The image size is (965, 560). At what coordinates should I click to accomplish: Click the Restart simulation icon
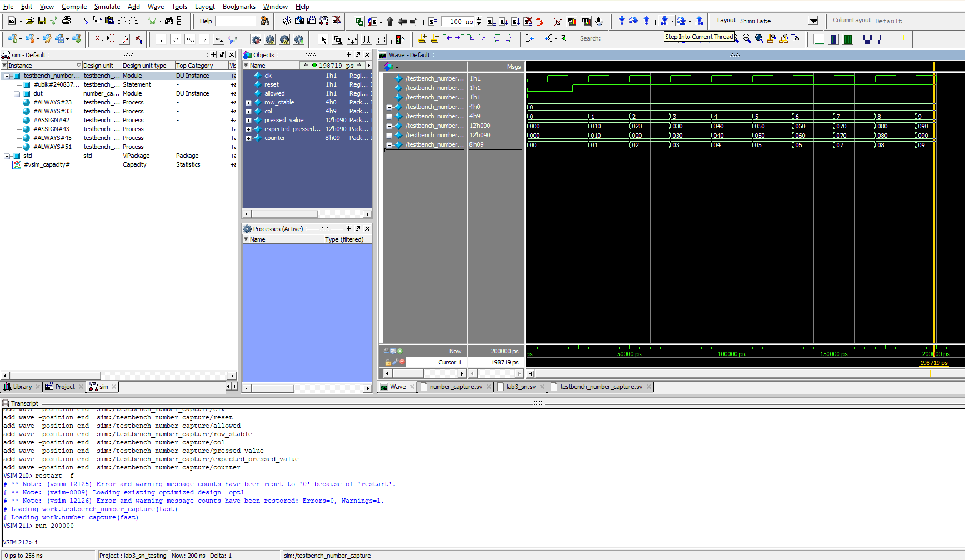(x=433, y=22)
